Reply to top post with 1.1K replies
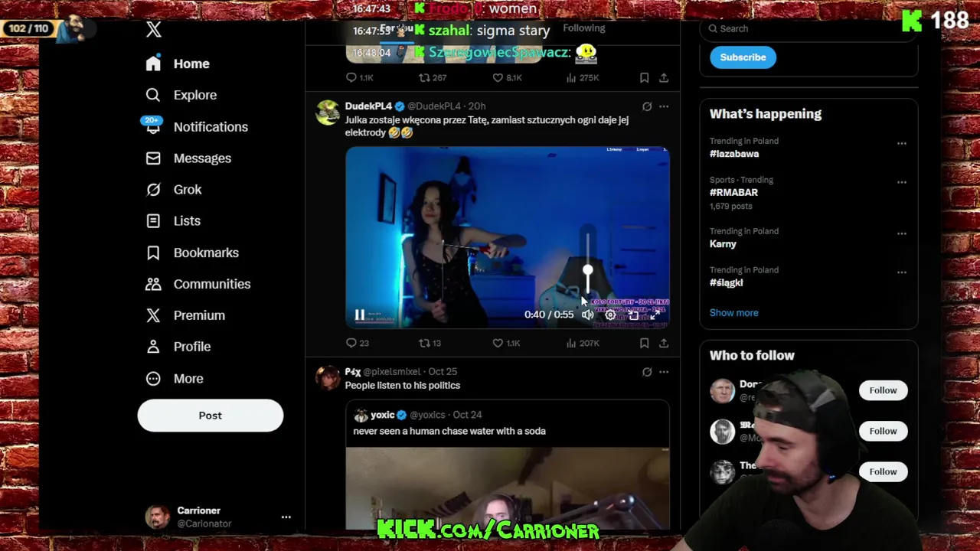The image size is (980, 551). (x=360, y=78)
